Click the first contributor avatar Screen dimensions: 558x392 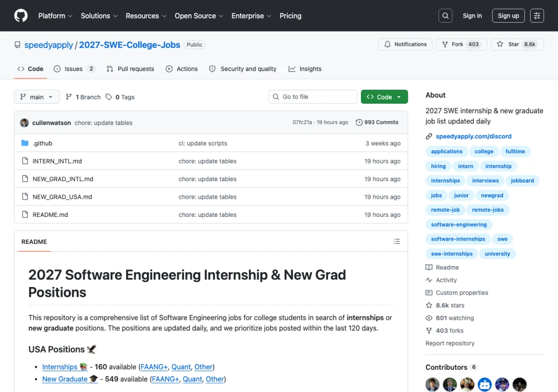(432, 385)
